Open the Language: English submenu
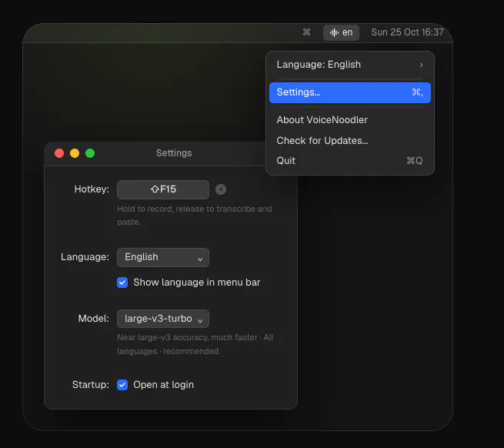Viewport: 504px width, 448px height. click(x=350, y=65)
